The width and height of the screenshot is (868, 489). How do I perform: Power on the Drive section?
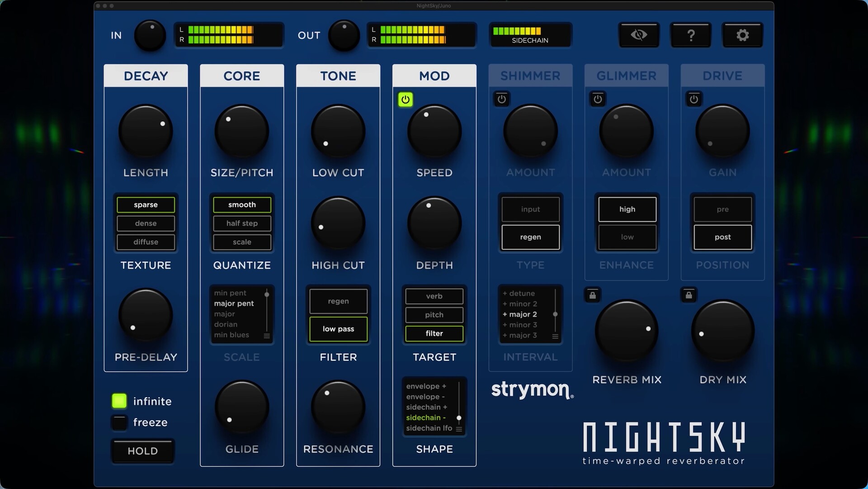[x=694, y=99]
